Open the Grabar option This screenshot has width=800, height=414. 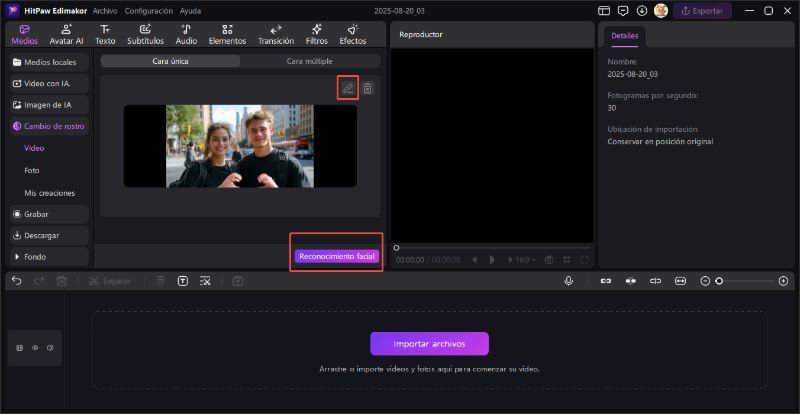tap(49, 214)
